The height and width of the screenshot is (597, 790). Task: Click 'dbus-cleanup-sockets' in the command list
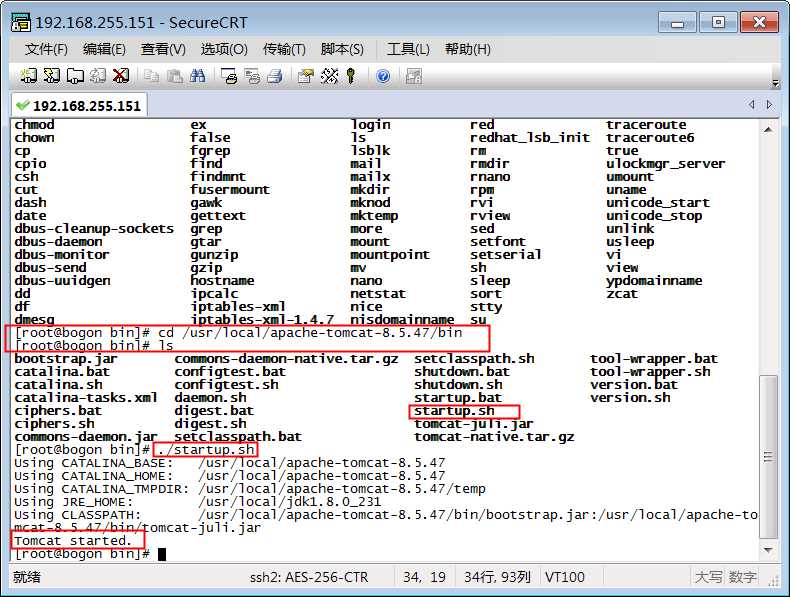coord(94,229)
